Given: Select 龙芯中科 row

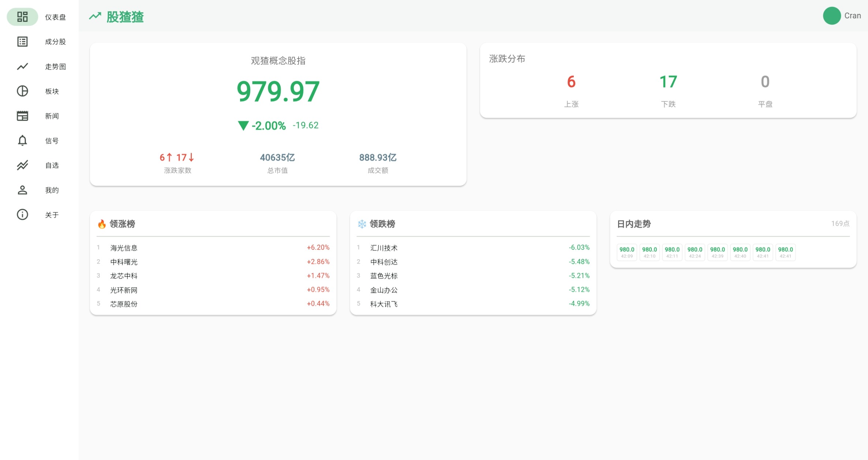Looking at the screenshot, I should click(x=213, y=276).
